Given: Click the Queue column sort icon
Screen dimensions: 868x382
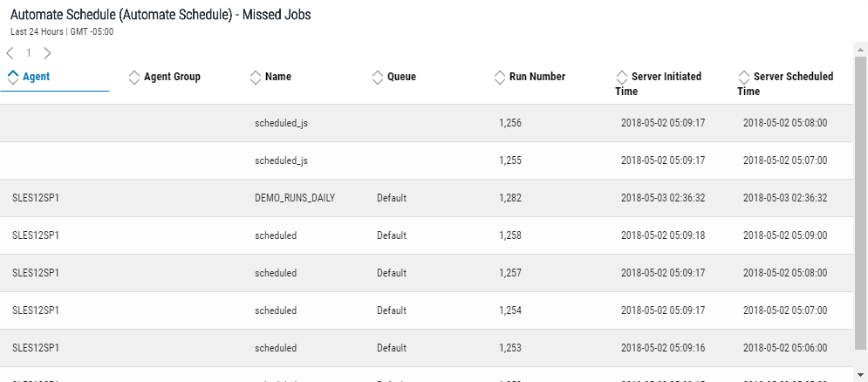Looking at the screenshot, I should pos(378,77).
